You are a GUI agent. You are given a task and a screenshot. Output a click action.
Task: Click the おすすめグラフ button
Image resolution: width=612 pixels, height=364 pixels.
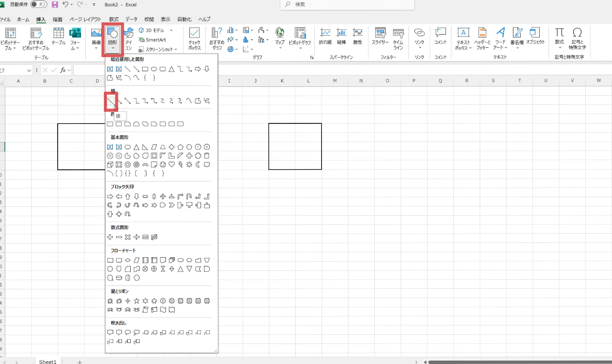[217, 39]
